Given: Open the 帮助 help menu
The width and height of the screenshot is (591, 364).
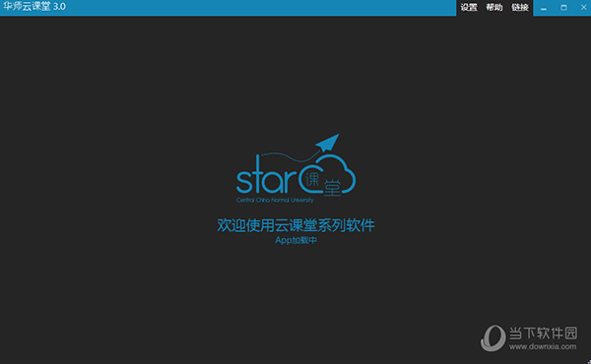Looking at the screenshot, I should 494,7.
